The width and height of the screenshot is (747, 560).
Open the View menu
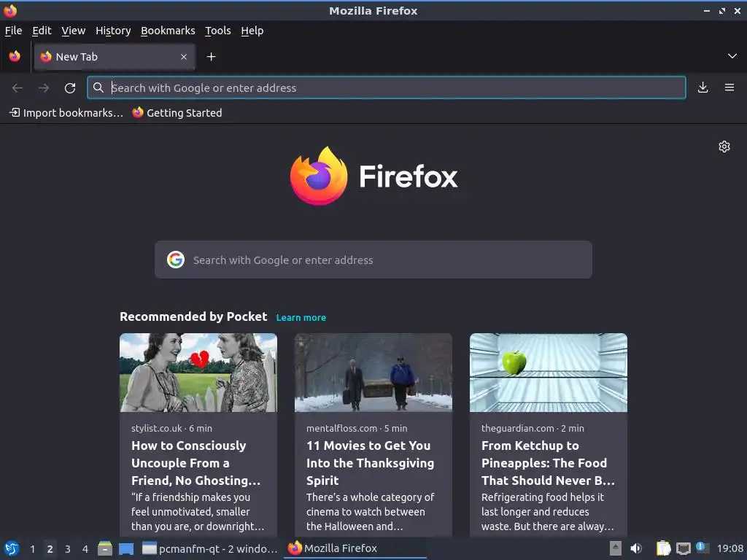click(x=74, y=31)
